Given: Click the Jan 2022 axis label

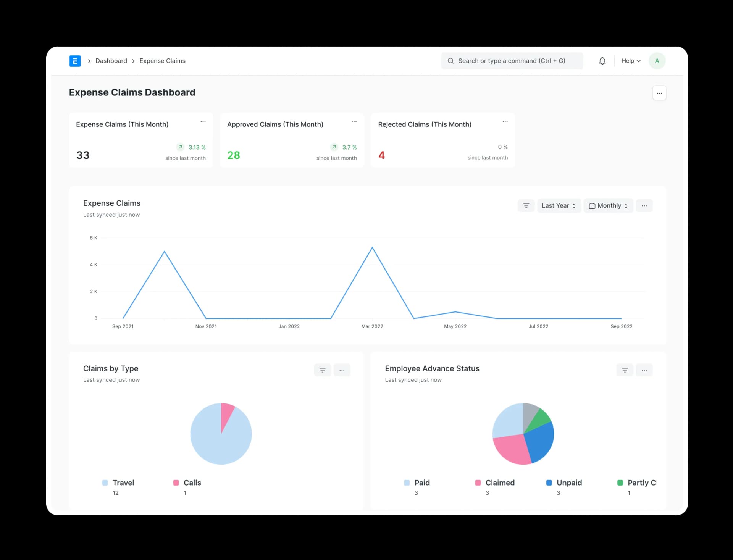Looking at the screenshot, I should (x=289, y=326).
